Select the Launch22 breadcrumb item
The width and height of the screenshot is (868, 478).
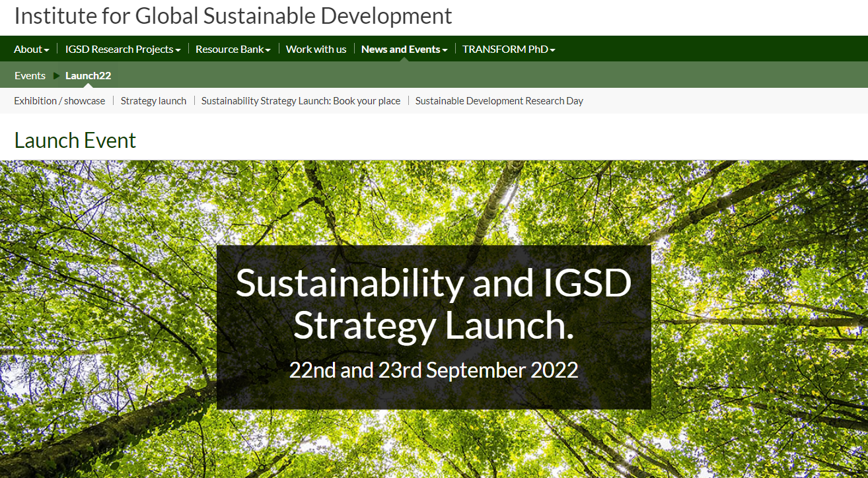click(88, 76)
